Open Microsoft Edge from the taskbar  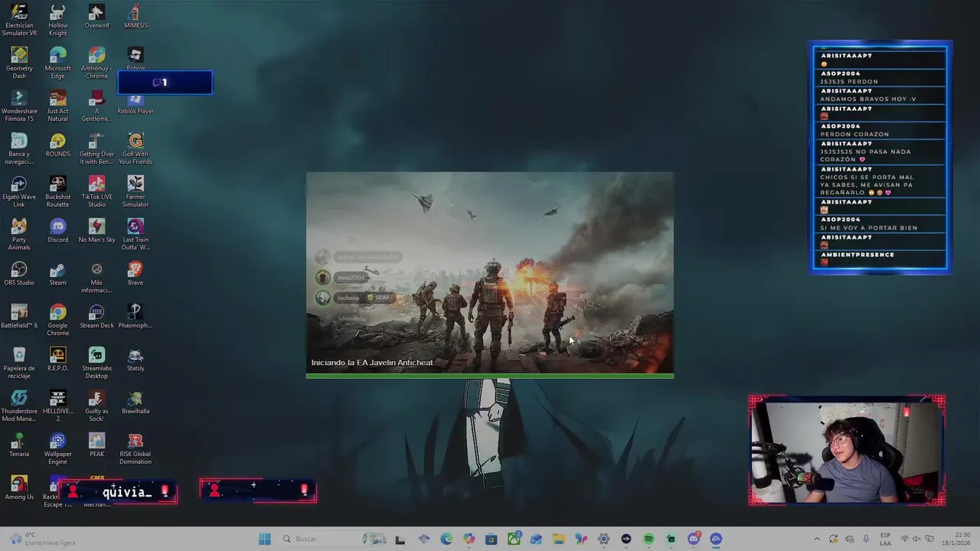coord(446,539)
